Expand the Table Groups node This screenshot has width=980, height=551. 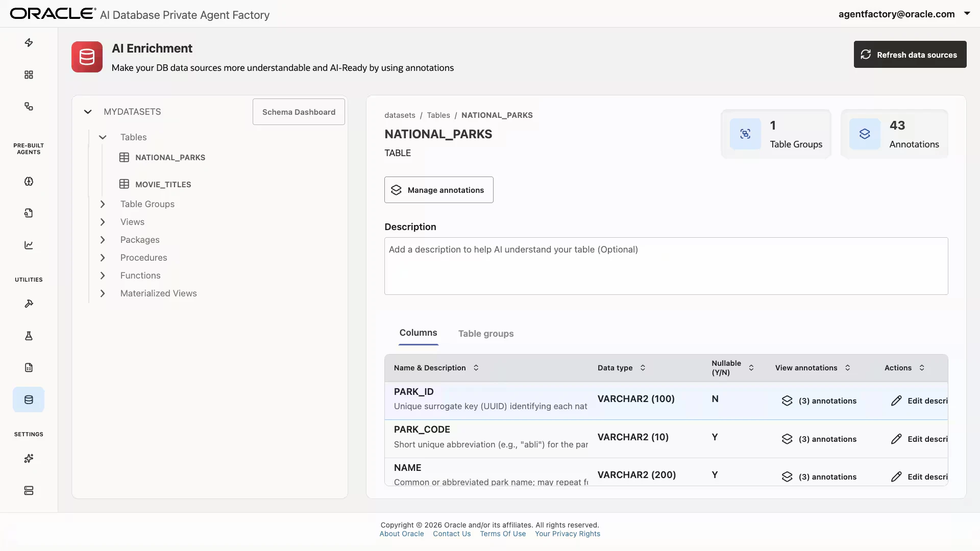click(103, 204)
